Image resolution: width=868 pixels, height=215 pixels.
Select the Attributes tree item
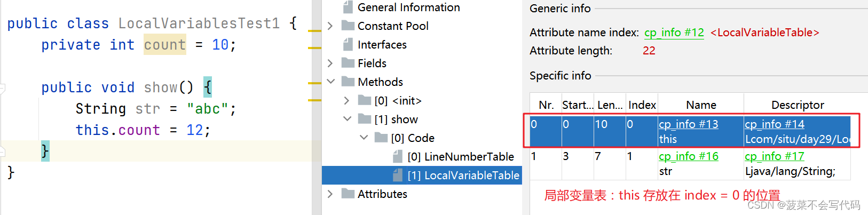point(382,194)
